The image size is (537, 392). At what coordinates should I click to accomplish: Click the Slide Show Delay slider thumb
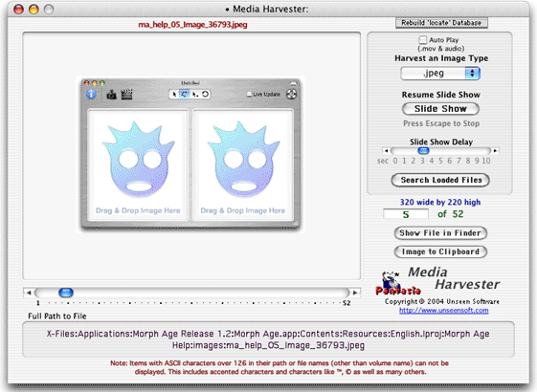click(424, 150)
